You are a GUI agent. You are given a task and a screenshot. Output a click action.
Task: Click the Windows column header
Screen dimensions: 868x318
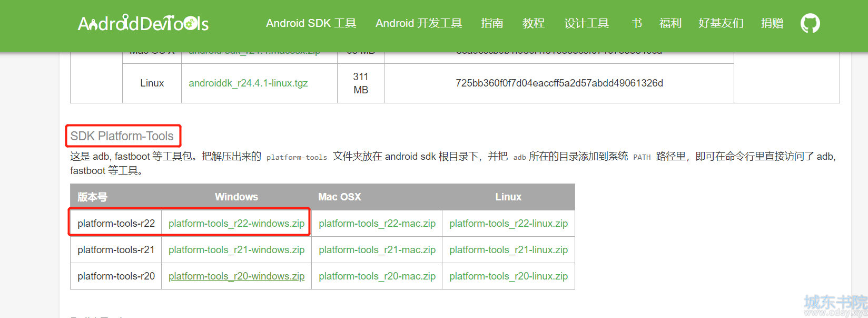[236, 197]
